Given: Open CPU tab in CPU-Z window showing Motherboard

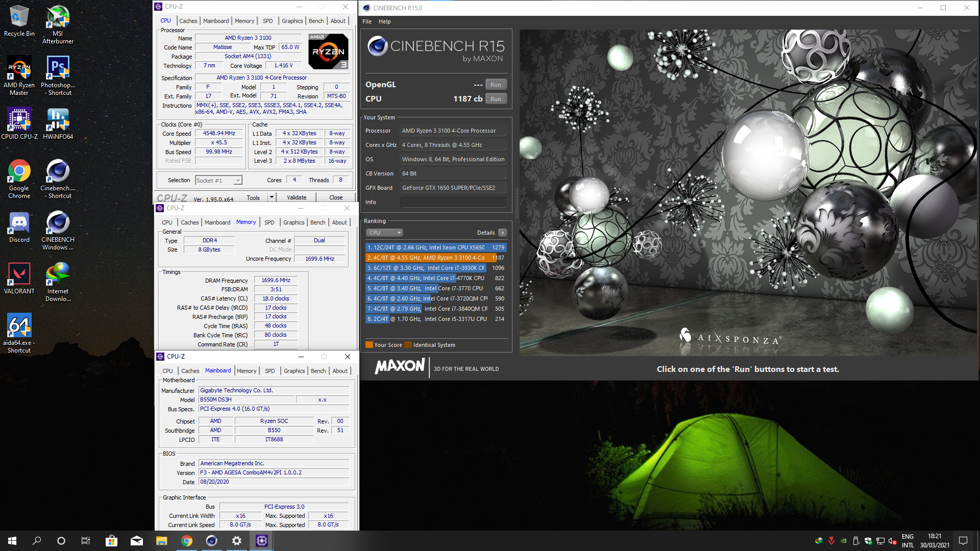Looking at the screenshot, I should (x=167, y=371).
